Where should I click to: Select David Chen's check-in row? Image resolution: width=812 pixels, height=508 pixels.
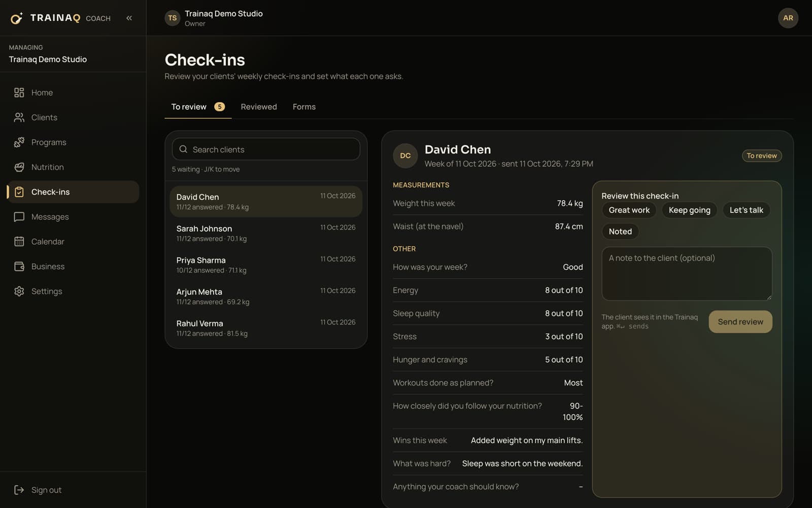(266, 202)
